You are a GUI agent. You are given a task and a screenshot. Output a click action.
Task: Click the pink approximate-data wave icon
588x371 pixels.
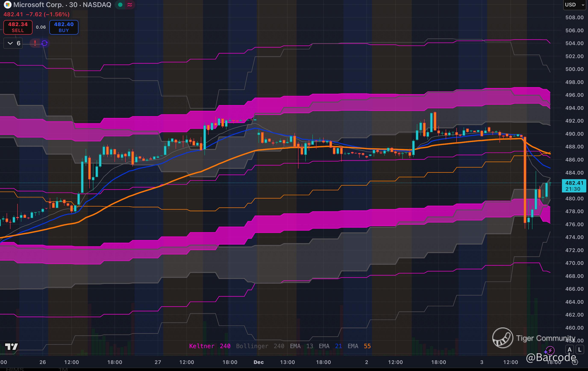130,5
